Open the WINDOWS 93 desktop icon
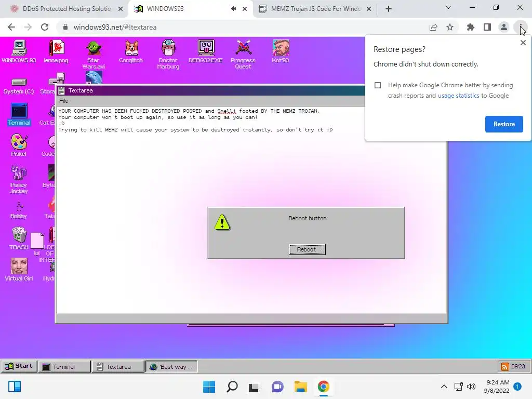 click(x=19, y=51)
